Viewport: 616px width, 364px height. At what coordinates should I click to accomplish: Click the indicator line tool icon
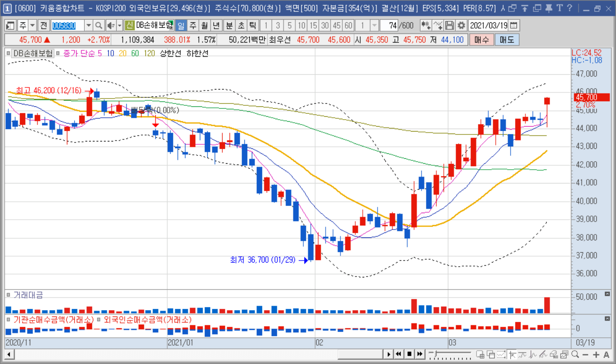(x=438, y=25)
